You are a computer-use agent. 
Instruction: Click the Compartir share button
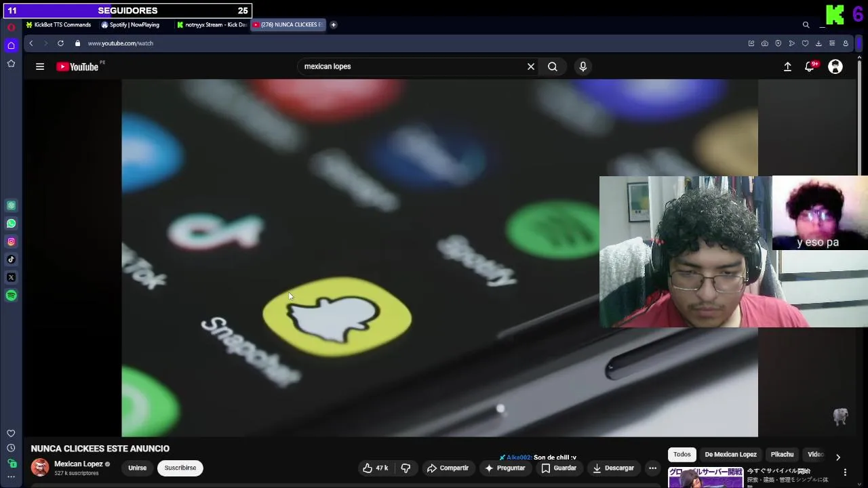point(448,468)
